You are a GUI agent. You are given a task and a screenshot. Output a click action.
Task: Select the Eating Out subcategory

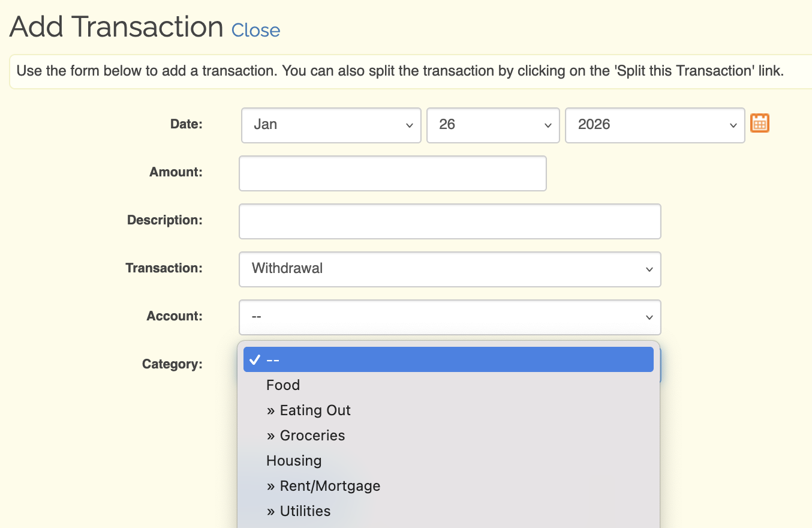[x=309, y=410]
